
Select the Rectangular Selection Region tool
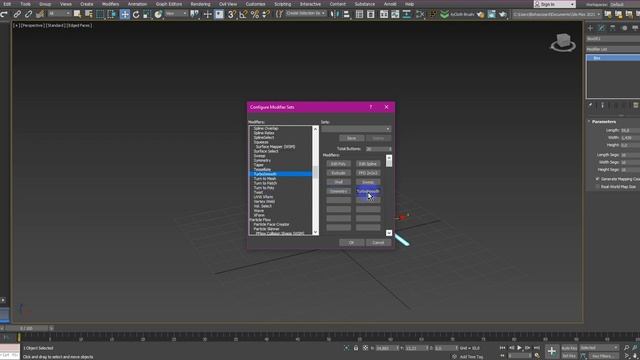coord(100,14)
